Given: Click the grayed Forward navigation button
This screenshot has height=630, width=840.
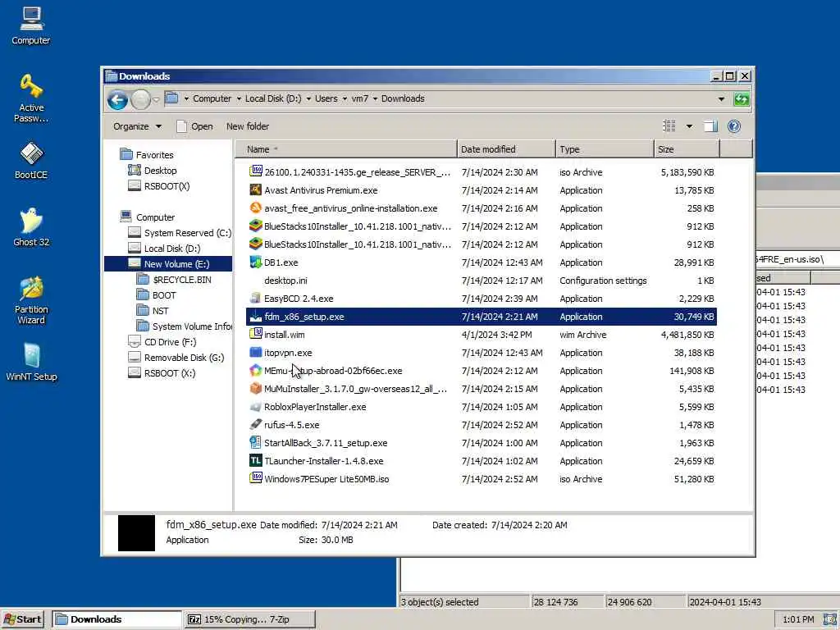Looking at the screenshot, I should click(x=140, y=99).
